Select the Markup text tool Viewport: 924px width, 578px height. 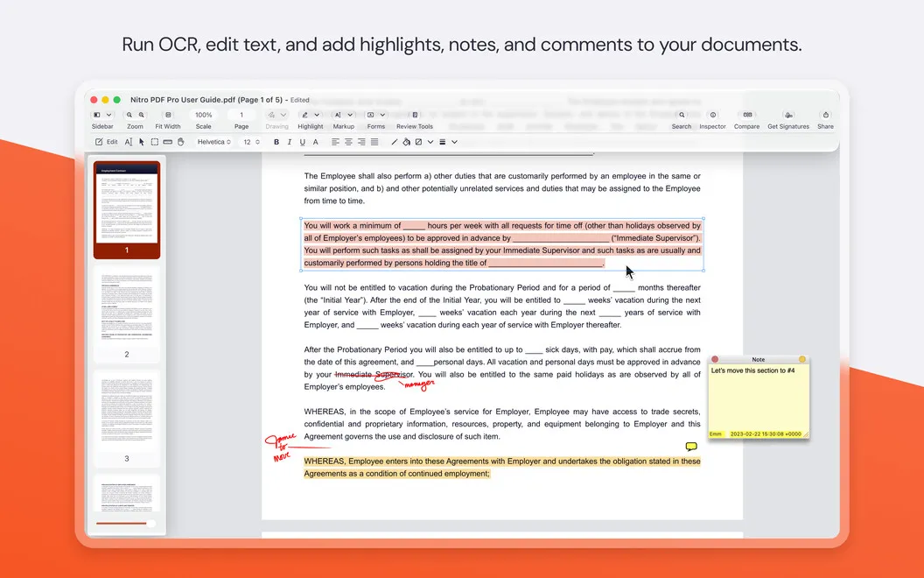pyautogui.click(x=338, y=115)
